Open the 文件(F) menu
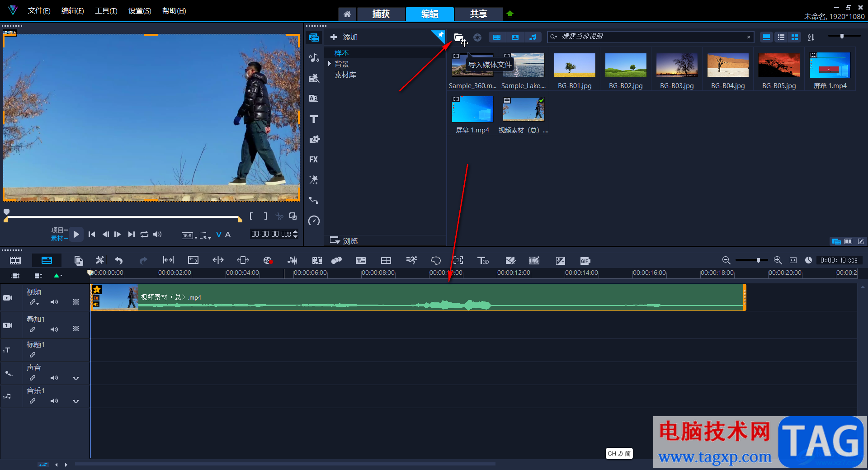868x470 pixels. point(39,11)
